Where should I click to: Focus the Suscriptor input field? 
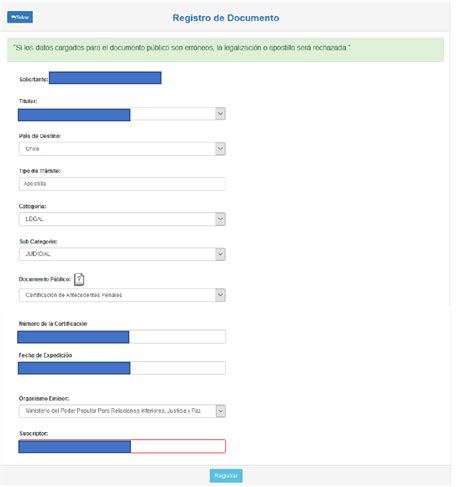click(122, 446)
